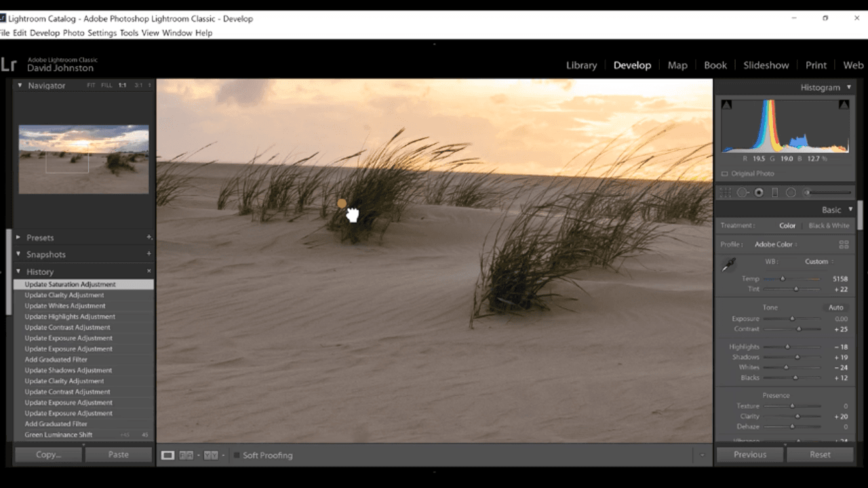Open the Adobe Color profile dropdown
This screenshot has height=488, width=868.
tap(776, 244)
